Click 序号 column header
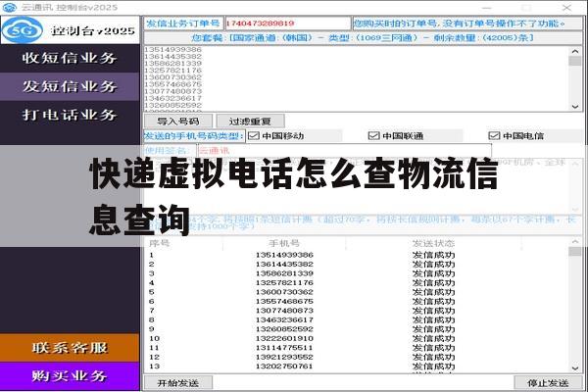Viewport: 588px width, 392px height. click(159, 243)
